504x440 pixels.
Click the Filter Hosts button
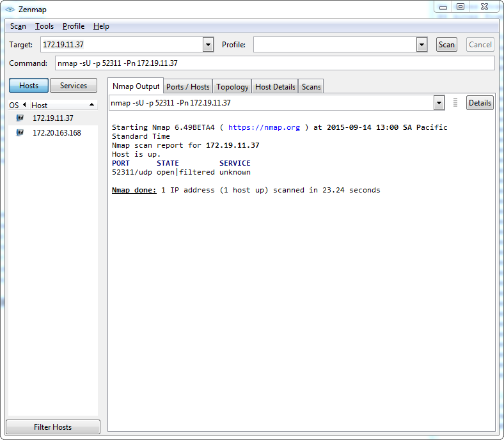(52, 427)
